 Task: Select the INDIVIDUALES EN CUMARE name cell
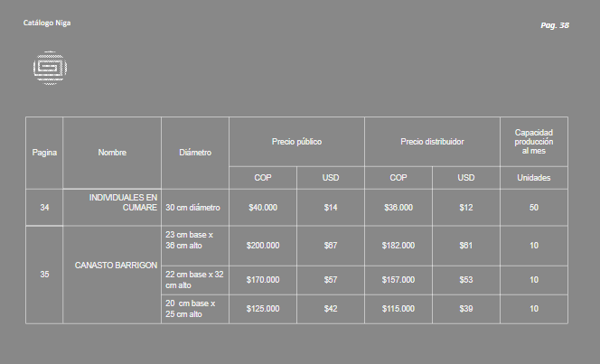(112, 207)
